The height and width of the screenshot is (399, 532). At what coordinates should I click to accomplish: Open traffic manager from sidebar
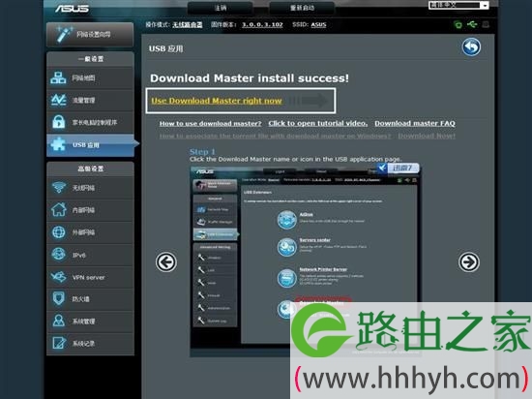click(x=90, y=100)
